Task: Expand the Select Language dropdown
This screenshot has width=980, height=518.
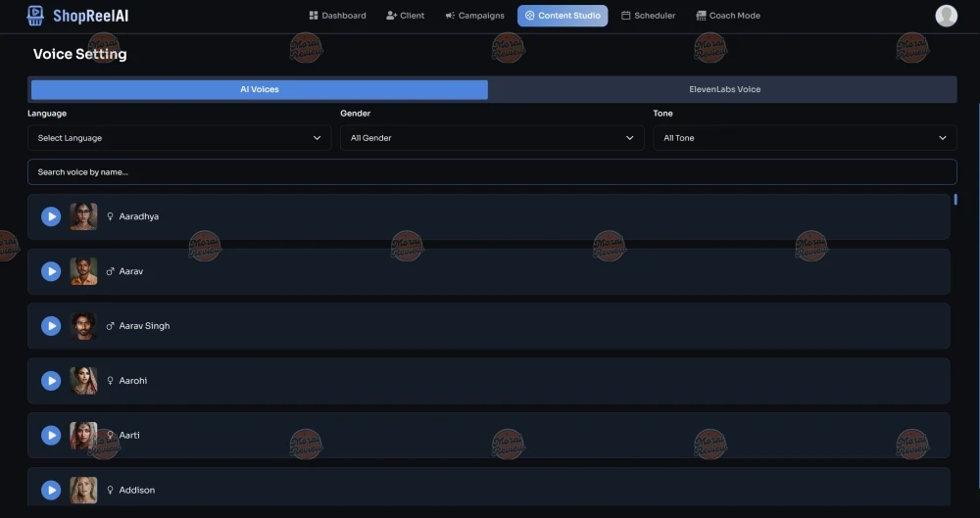Action: 179,138
